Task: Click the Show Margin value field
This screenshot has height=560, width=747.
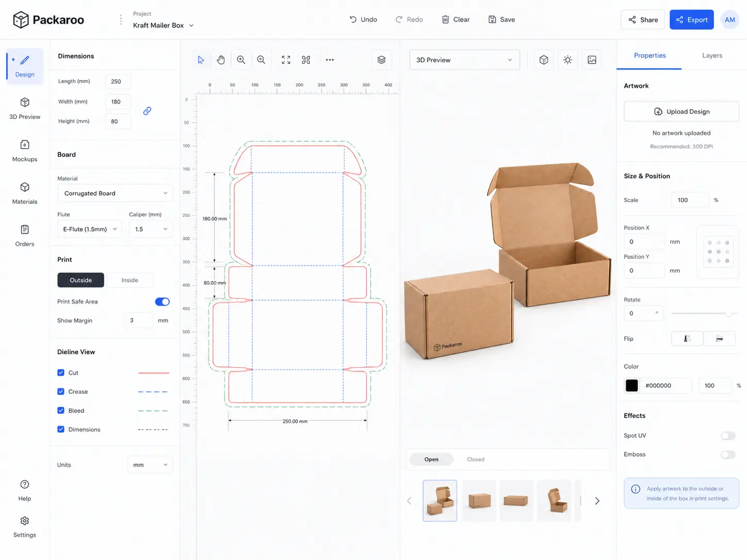Action: click(138, 320)
